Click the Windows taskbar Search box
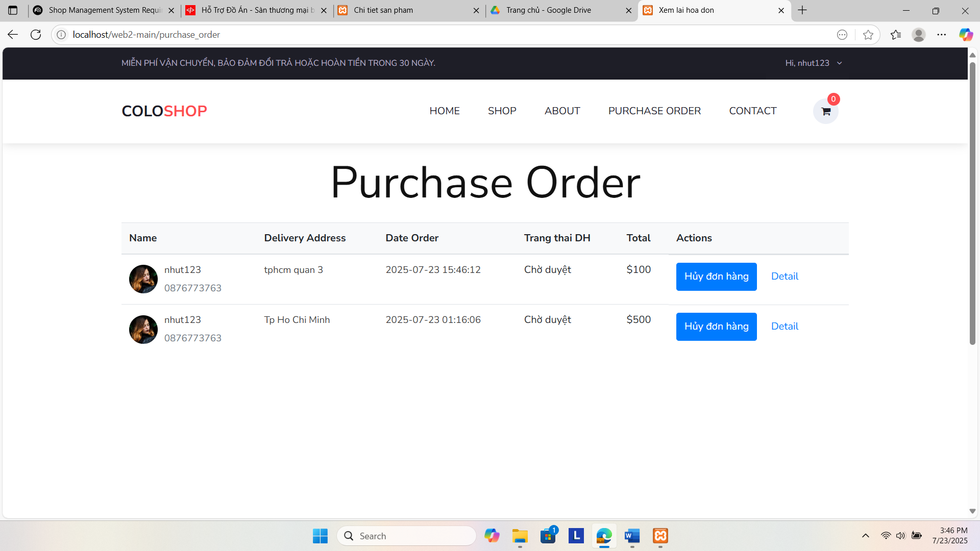 (407, 536)
